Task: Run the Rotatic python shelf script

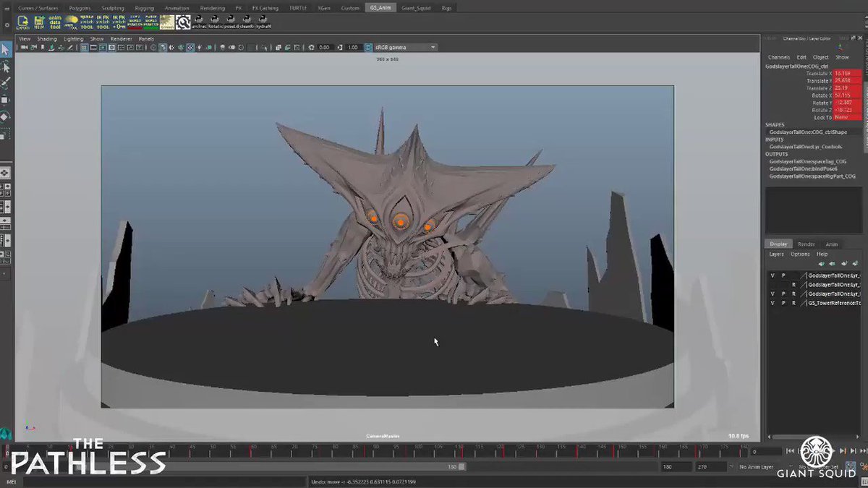Action: coord(216,22)
